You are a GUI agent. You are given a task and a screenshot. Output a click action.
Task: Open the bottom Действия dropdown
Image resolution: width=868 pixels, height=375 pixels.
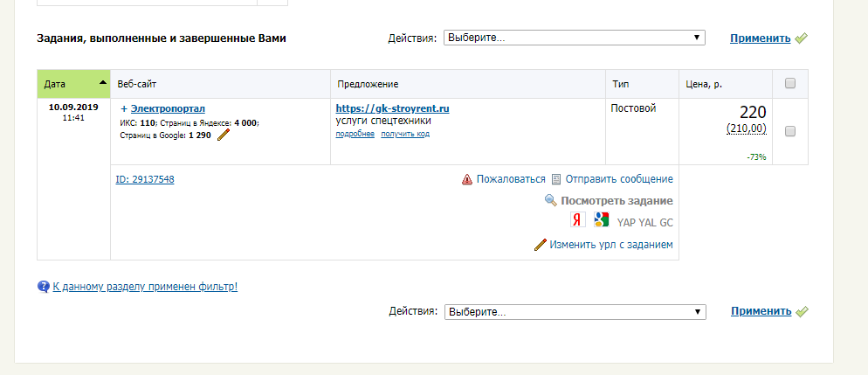coord(575,311)
